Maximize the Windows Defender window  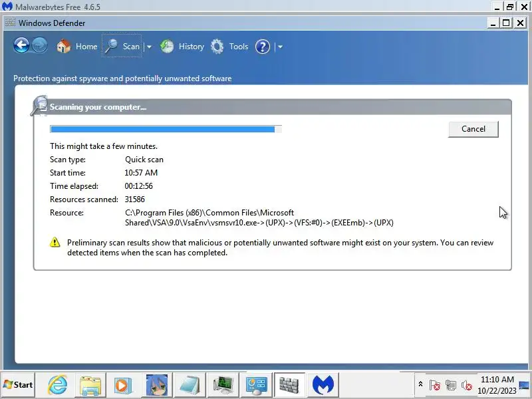(x=506, y=23)
